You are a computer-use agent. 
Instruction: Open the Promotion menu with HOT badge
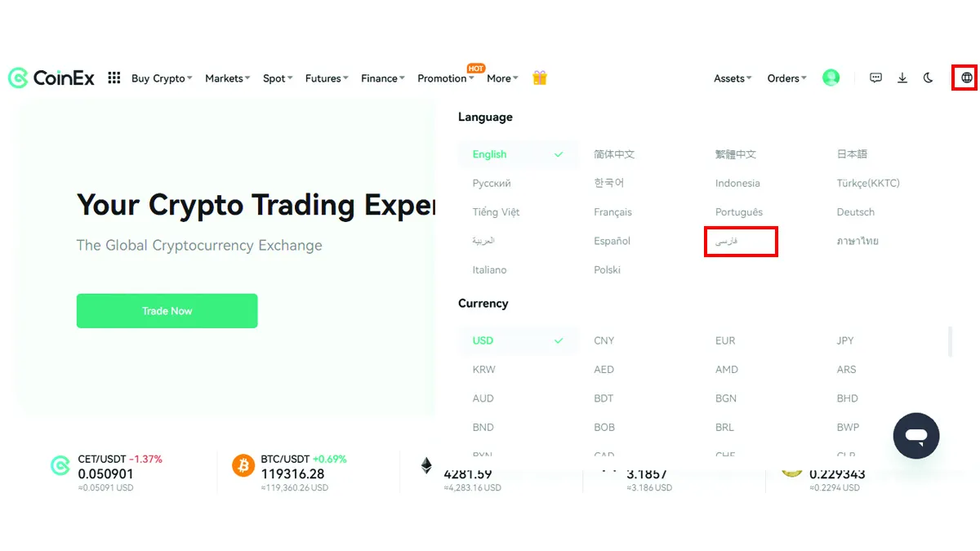pos(446,78)
